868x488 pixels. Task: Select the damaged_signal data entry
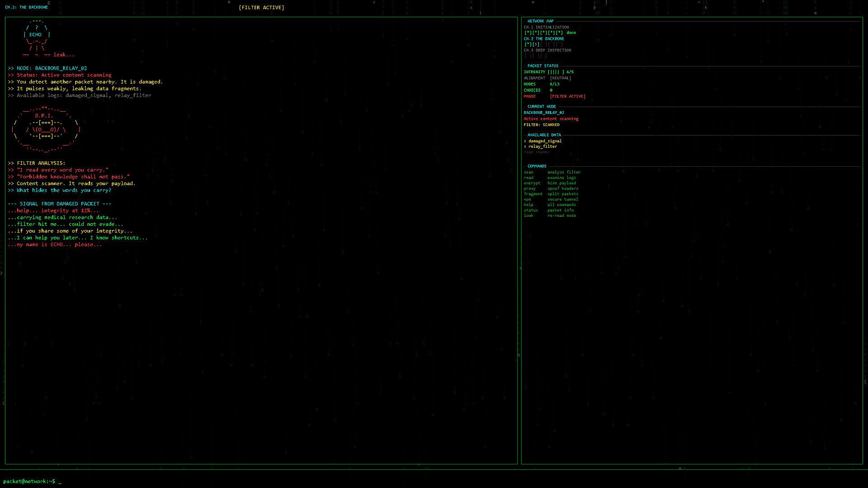click(545, 141)
